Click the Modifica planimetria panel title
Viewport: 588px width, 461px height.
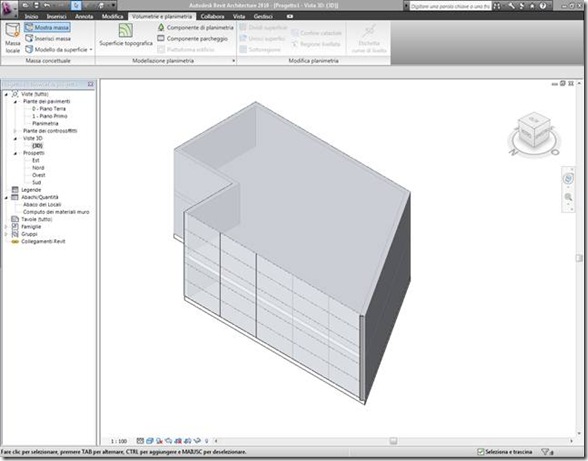(314, 60)
